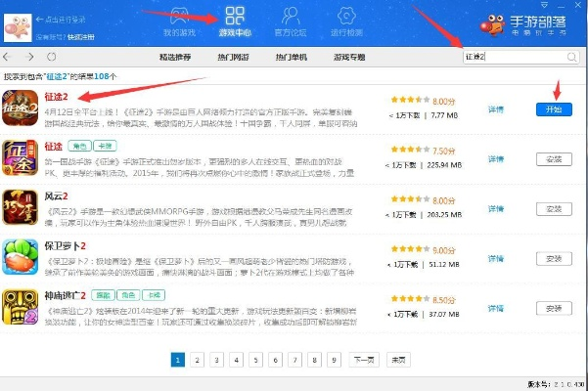Click the 征途2 star rating 8.00分
Screen dimensions: 588x391
[423, 101]
